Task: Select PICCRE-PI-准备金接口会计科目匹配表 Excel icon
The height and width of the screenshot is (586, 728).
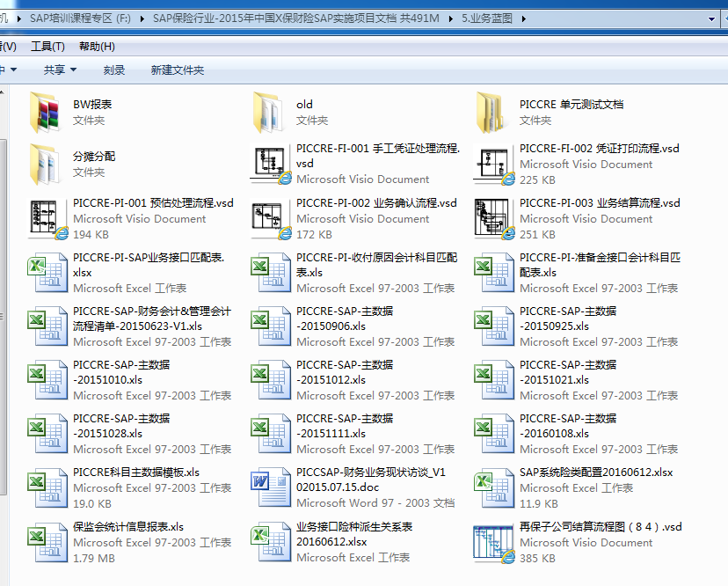Action: tap(494, 273)
